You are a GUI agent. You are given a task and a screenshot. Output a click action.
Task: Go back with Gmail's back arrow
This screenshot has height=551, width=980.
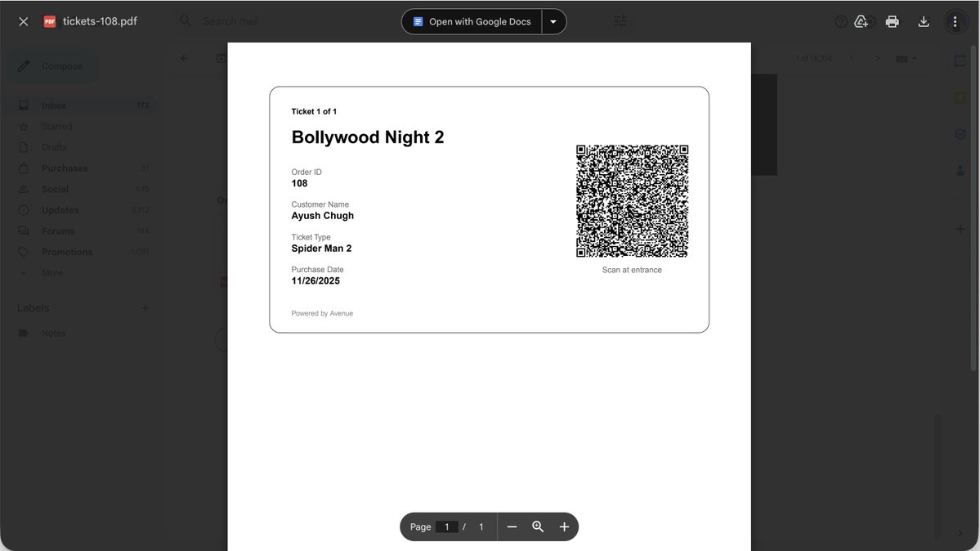[x=185, y=59]
